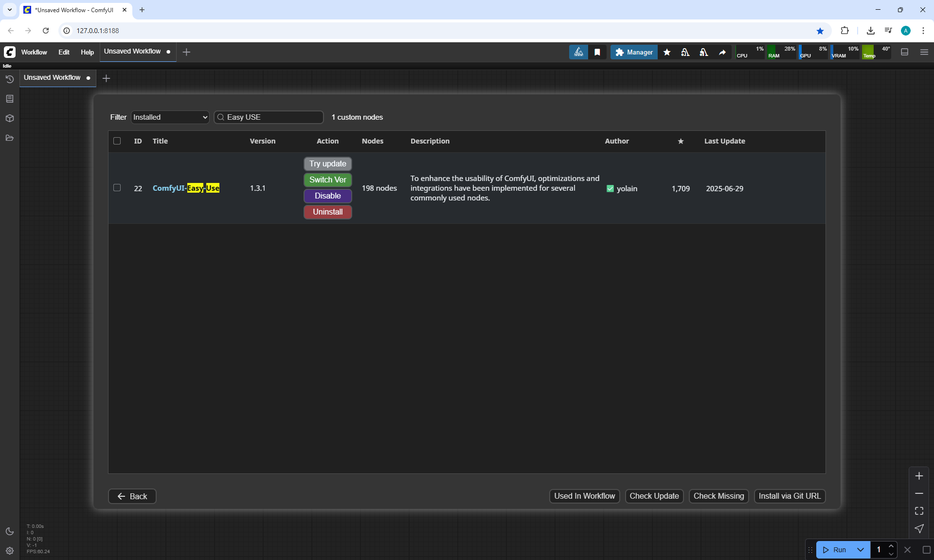Open the Installed filter dropdown
This screenshot has width=934, height=560.
click(x=170, y=117)
